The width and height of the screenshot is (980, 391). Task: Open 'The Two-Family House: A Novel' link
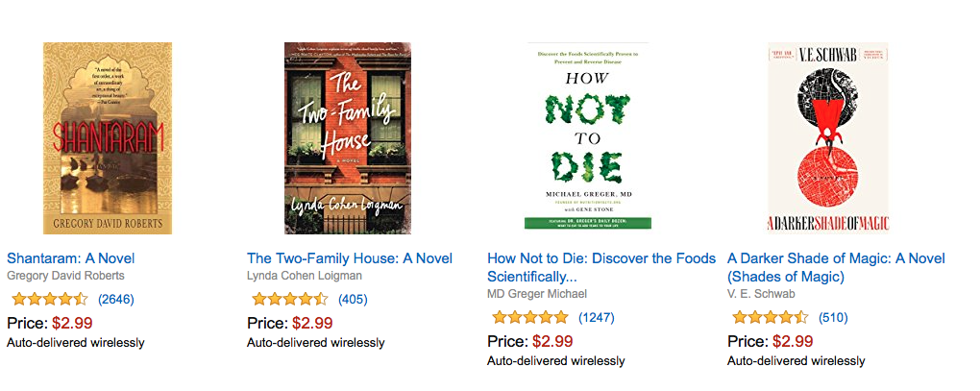[350, 257]
